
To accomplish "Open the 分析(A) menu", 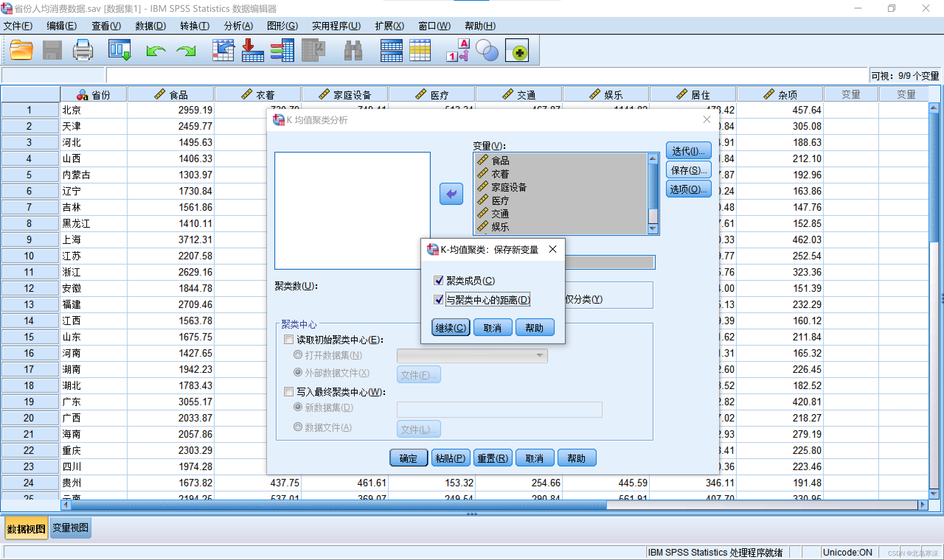I will 239,26.
